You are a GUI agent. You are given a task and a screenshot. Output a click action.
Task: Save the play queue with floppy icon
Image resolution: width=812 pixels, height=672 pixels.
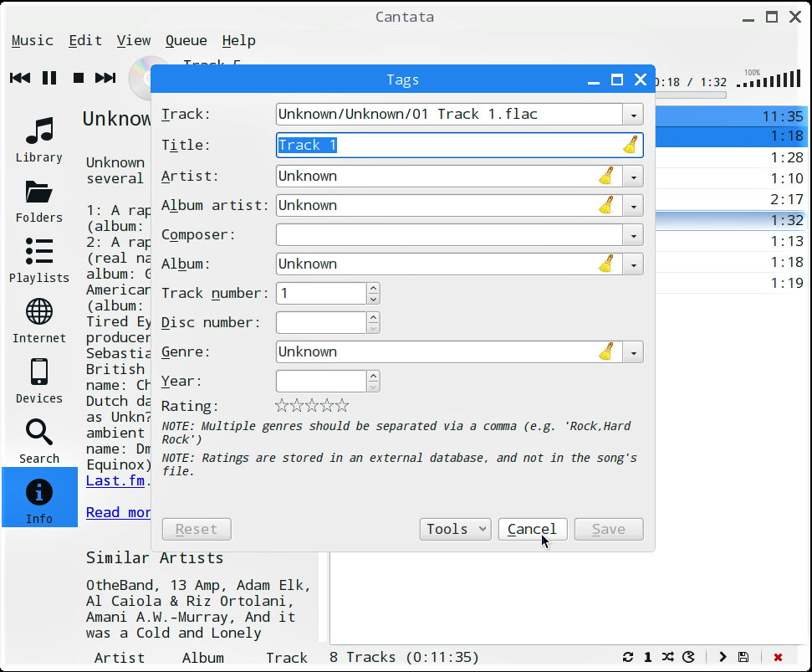743,657
